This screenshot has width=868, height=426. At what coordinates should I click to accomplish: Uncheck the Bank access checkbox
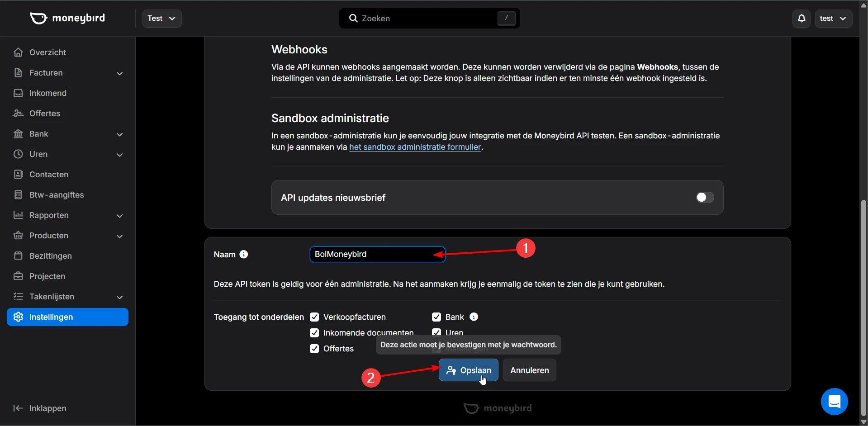436,317
